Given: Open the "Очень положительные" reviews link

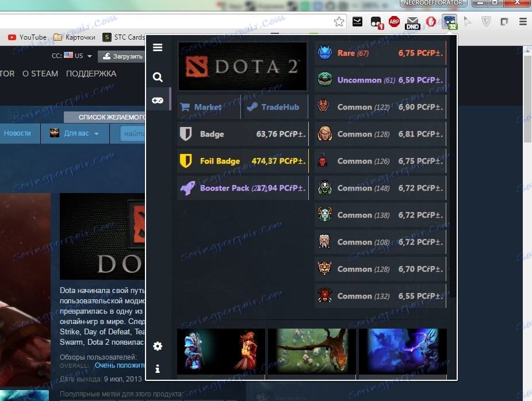Looking at the screenshot, I should pos(121,365).
